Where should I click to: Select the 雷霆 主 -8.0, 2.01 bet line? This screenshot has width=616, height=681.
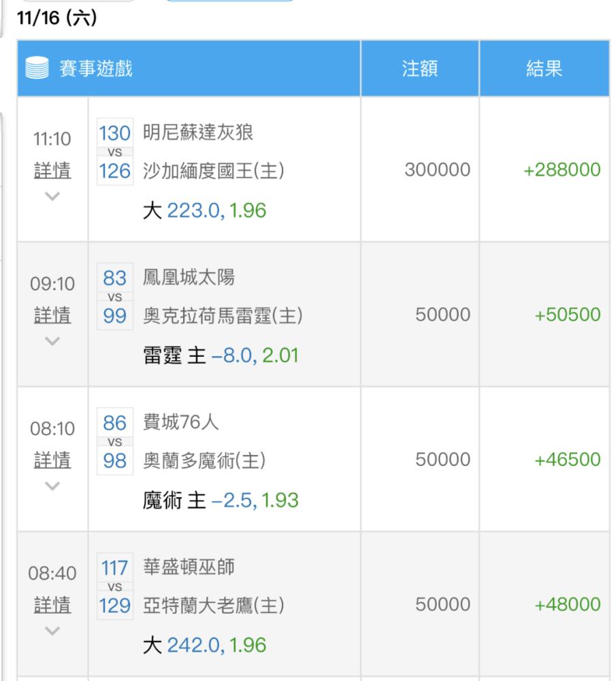[x=221, y=355]
